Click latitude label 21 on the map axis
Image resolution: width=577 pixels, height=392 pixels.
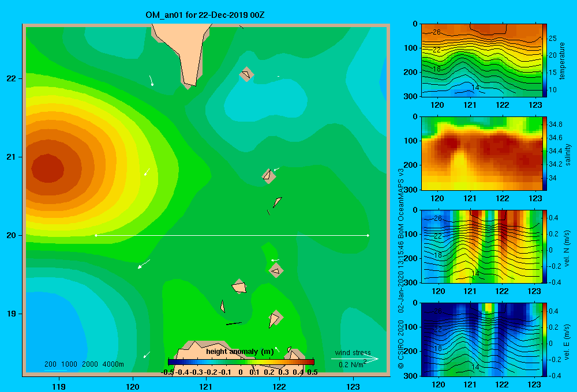[12, 157]
